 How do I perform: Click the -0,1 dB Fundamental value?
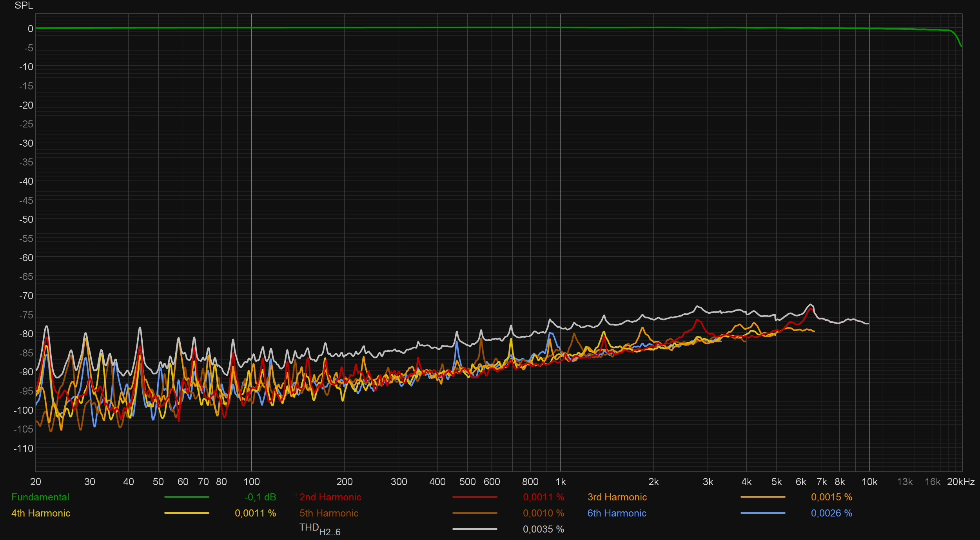[x=260, y=497]
